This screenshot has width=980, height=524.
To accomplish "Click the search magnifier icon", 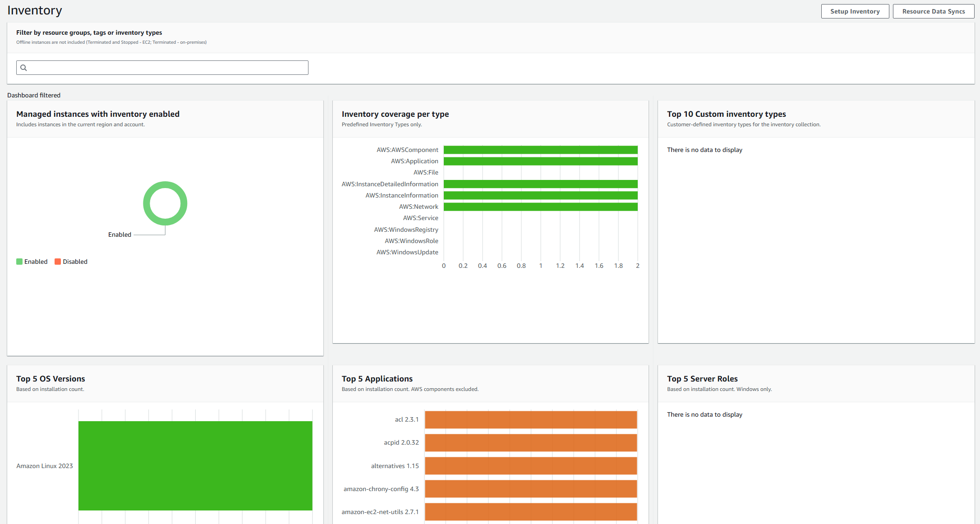I will click(x=24, y=68).
